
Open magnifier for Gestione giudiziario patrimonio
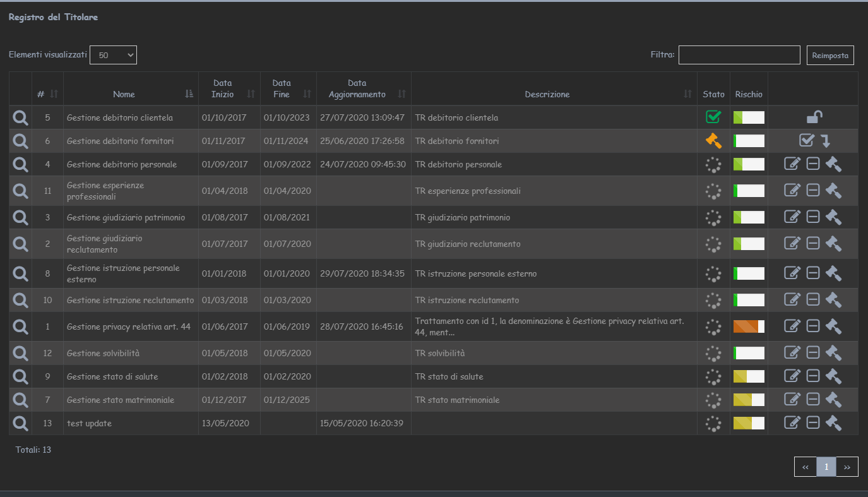coord(21,217)
